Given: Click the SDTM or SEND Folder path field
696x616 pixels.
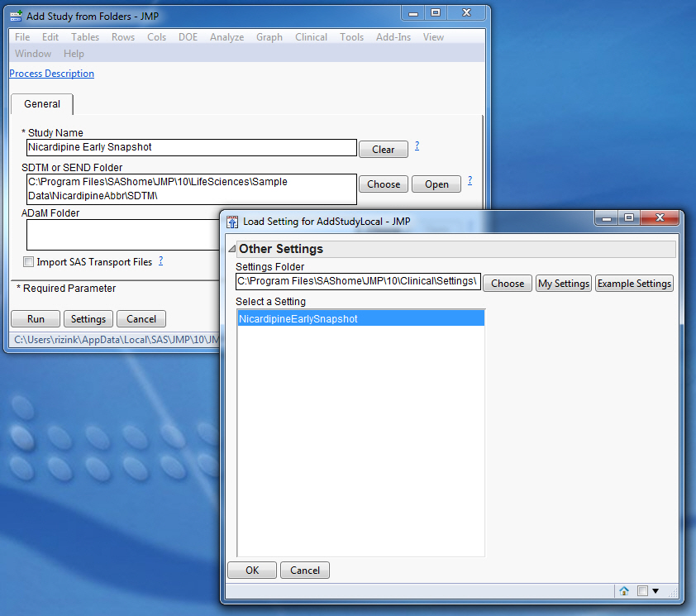Looking at the screenshot, I should (192, 189).
